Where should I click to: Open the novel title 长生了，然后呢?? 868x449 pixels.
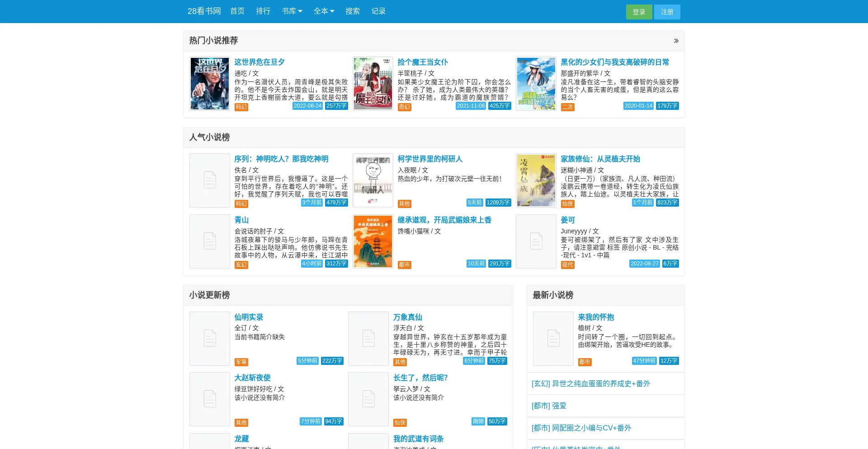coord(420,378)
